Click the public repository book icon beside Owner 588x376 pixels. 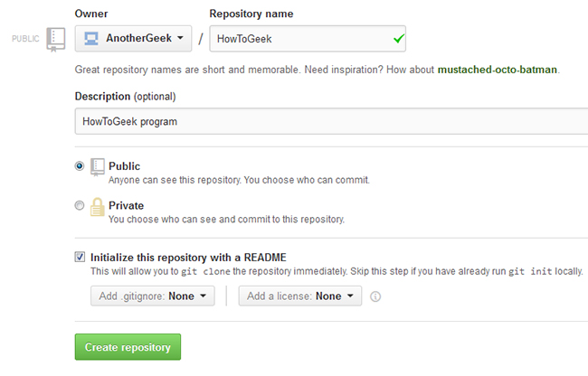(x=55, y=40)
